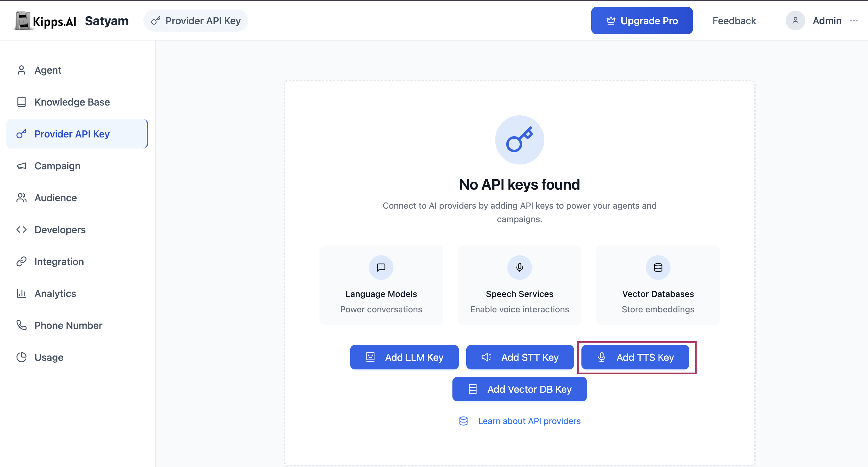Click the Vector Databases cylinder icon
Screen dimensions: 868x467
[x=658, y=267]
